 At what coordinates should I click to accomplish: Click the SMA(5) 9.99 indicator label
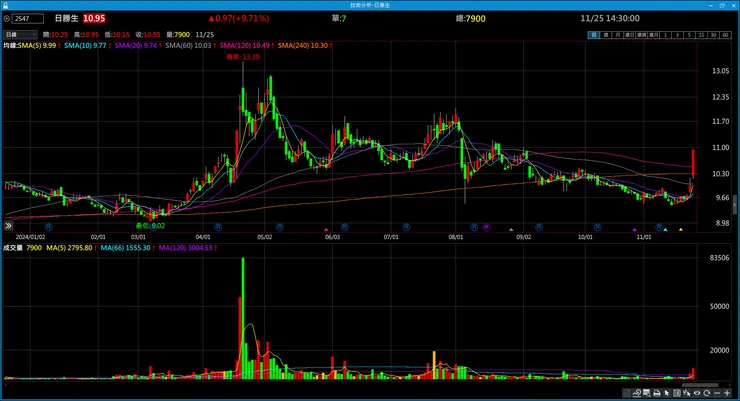click(38, 46)
